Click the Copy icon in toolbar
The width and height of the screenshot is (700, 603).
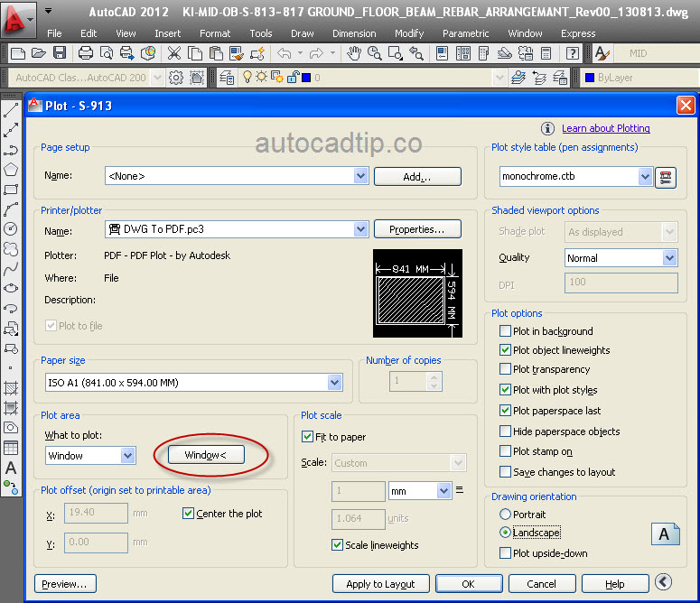pos(194,53)
